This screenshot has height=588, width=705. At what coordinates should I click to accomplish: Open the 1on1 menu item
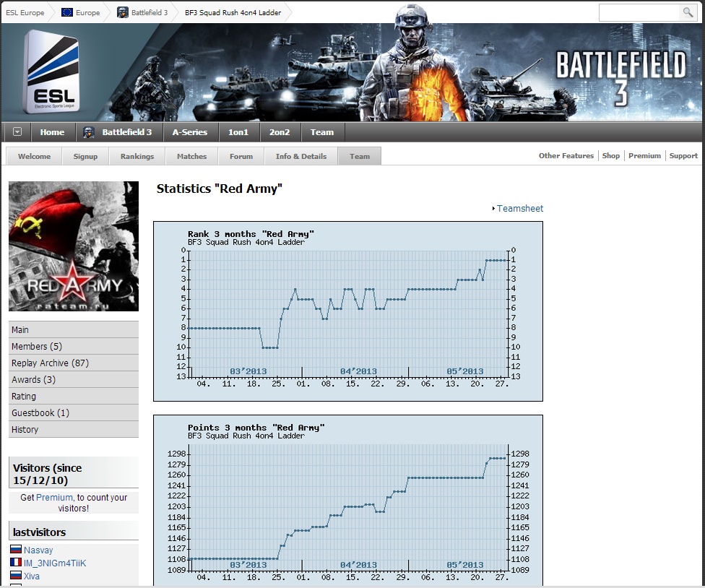click(x=238, y=132)
